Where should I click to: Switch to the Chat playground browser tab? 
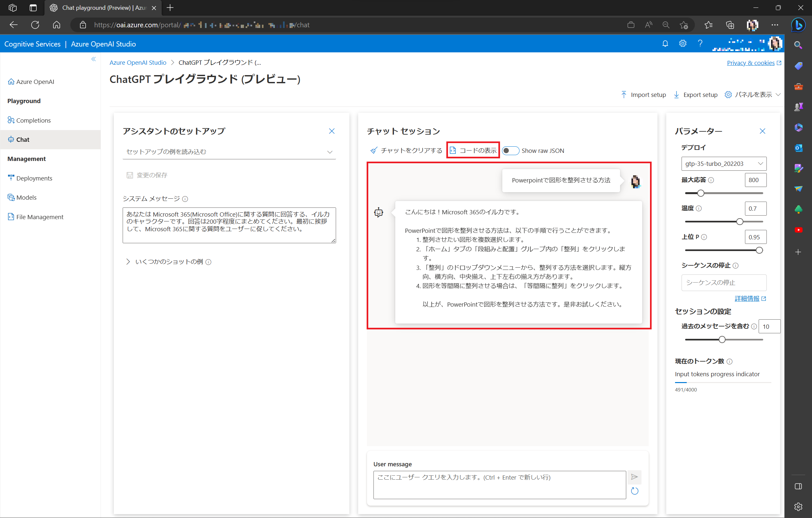(x=98, y=7)
